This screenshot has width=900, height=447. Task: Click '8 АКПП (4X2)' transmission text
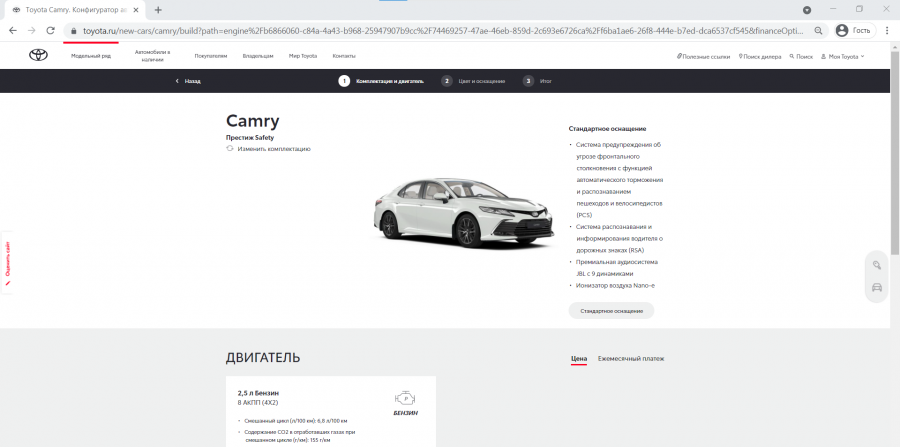(x=258, y=403)
